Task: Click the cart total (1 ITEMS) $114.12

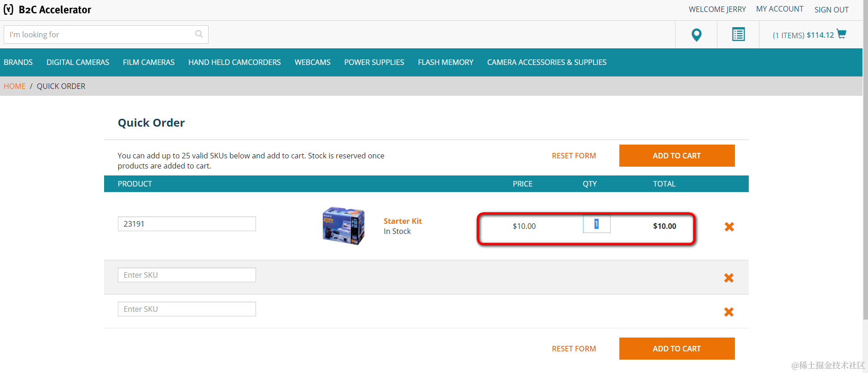Action: 803,35
